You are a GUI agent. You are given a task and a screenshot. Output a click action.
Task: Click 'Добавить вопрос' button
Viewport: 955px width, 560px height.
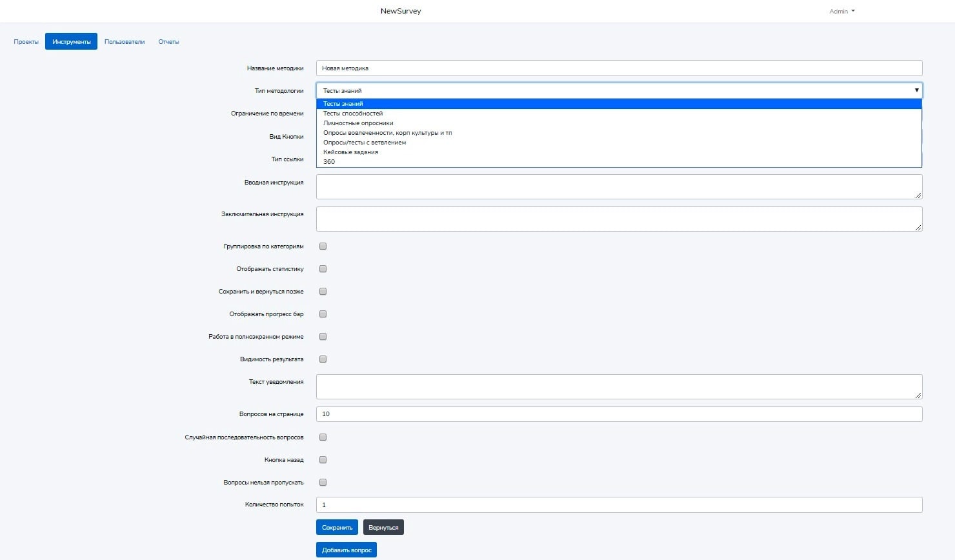(x=347, y=550)
